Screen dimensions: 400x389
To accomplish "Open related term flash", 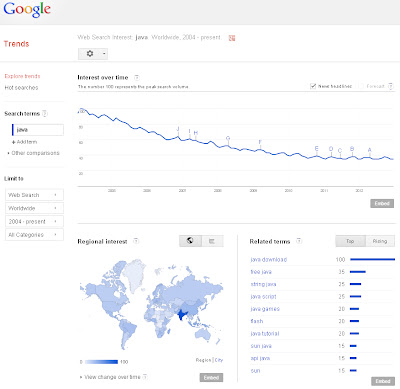I will 257,321.
